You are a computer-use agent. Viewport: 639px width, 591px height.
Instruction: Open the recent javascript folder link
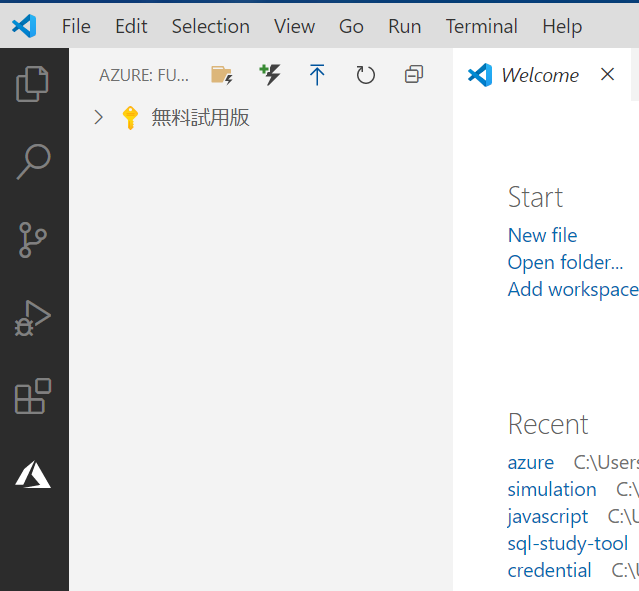click(548, 517)
